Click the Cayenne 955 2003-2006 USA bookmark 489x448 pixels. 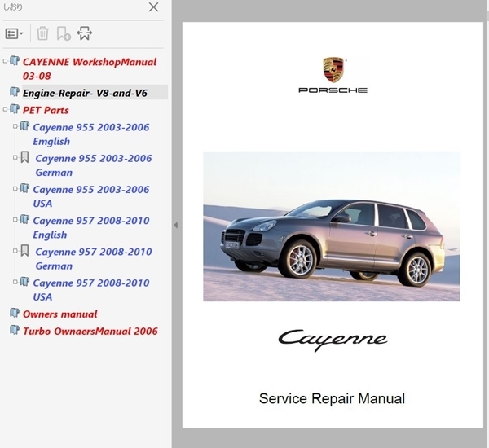tap(90, 196)
